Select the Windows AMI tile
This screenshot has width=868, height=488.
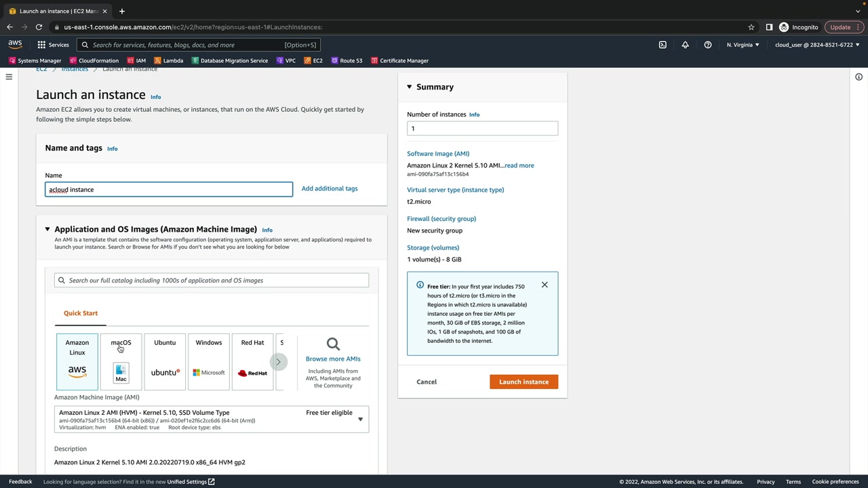tap(209, 362)
